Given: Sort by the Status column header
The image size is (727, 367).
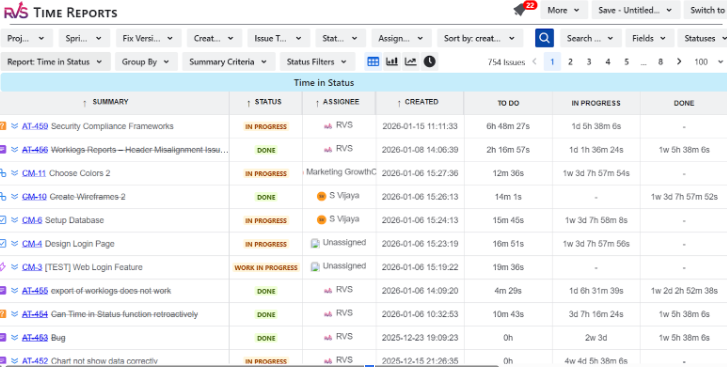Looking at the screenshot, I should [265, 102].
